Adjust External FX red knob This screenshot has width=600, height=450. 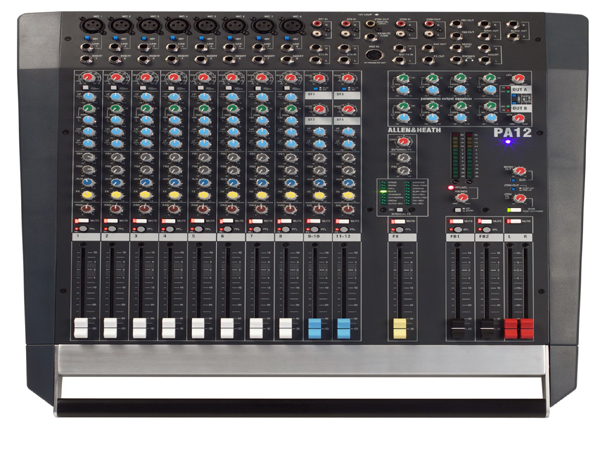[403, 143]
